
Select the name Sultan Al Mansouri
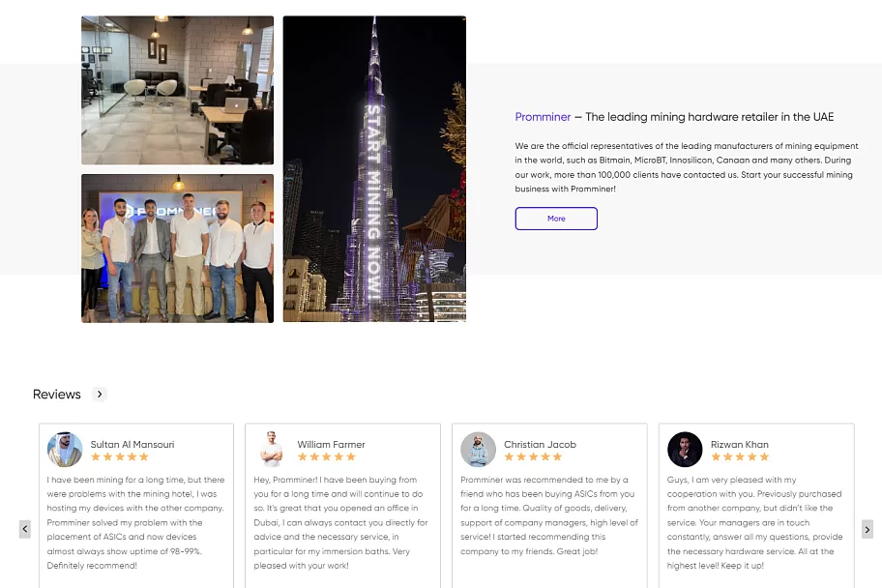pos(132,444)
